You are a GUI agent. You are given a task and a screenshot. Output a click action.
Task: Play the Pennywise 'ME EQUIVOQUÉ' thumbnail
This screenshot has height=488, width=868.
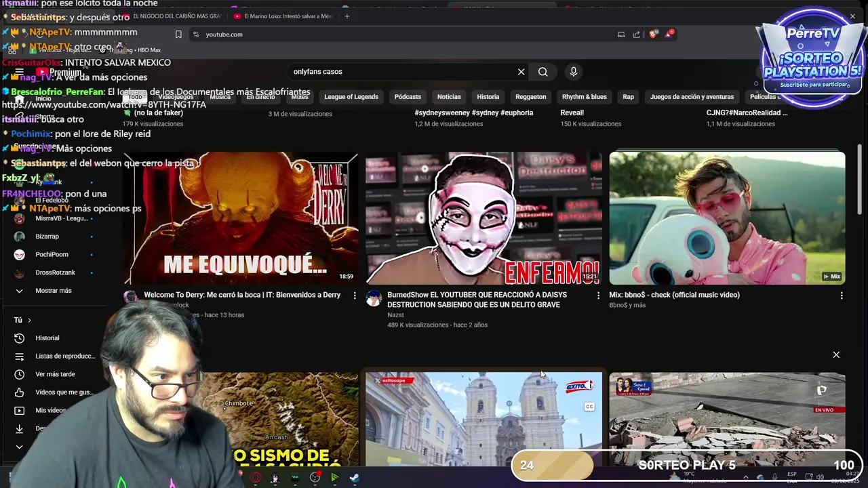pyautogui.click(x=241, y=218)
